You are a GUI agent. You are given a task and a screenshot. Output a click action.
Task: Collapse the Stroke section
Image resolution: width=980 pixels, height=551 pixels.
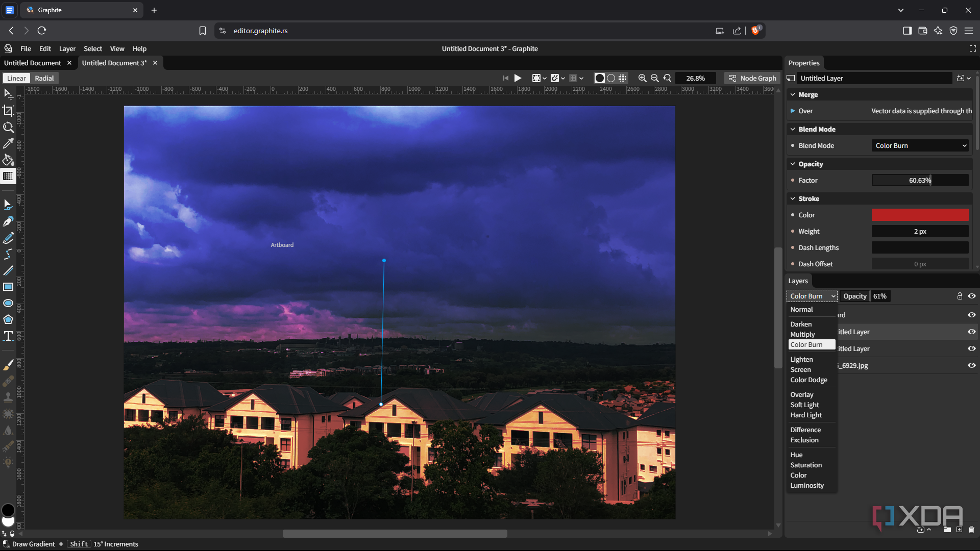(793, 198)
